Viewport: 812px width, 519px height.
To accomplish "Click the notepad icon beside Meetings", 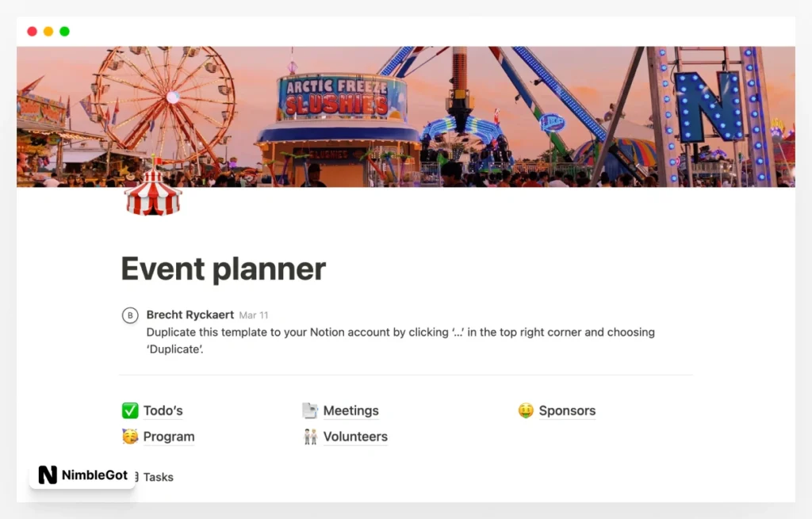I will point(310,410).
